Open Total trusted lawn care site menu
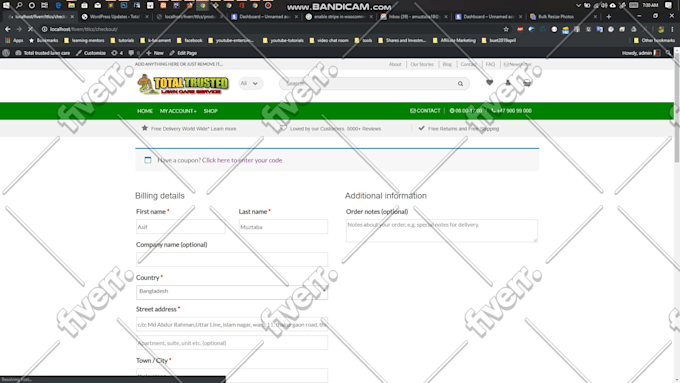This screenshot has width=680, height=383. 42,53
